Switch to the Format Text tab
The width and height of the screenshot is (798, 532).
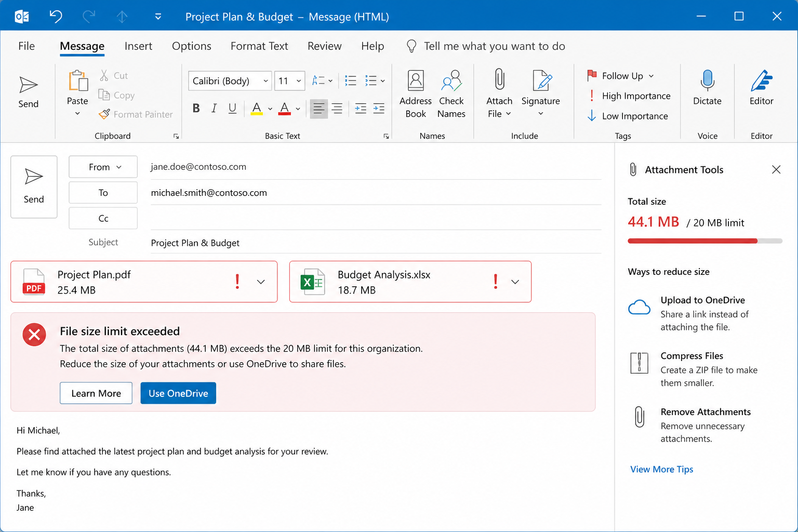259,46
